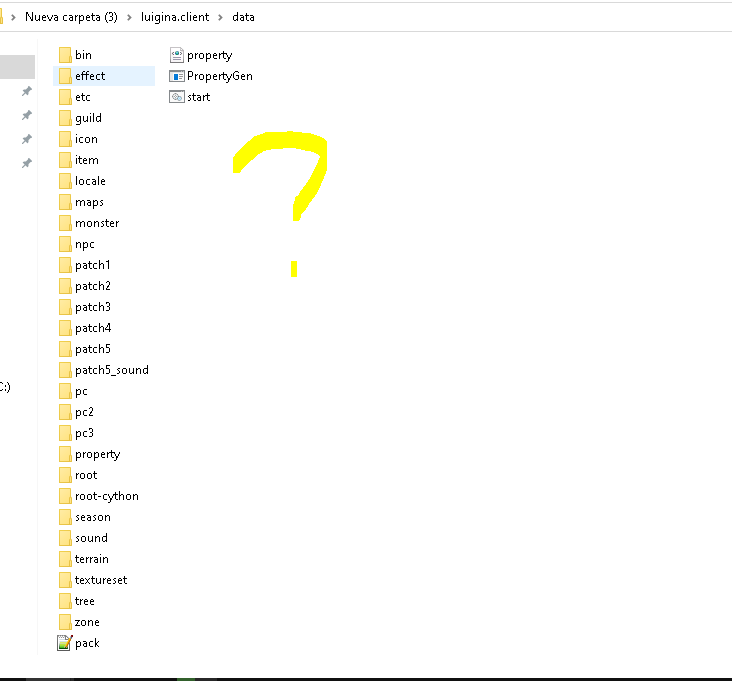732x681 pixels.
Task: Click the property XML file icon
Action: pyautogui.click(x=176, y=55)
